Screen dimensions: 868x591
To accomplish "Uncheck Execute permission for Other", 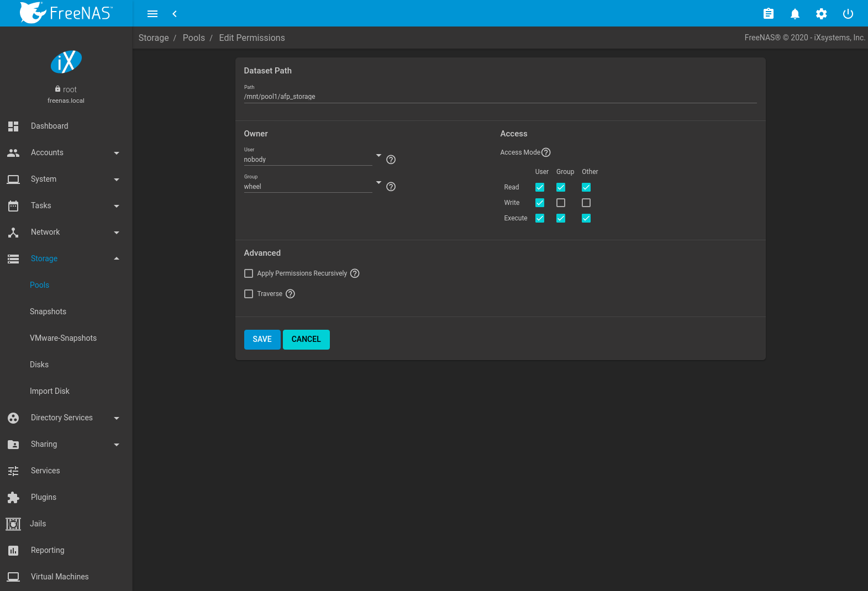I will [x=586, y=218].
